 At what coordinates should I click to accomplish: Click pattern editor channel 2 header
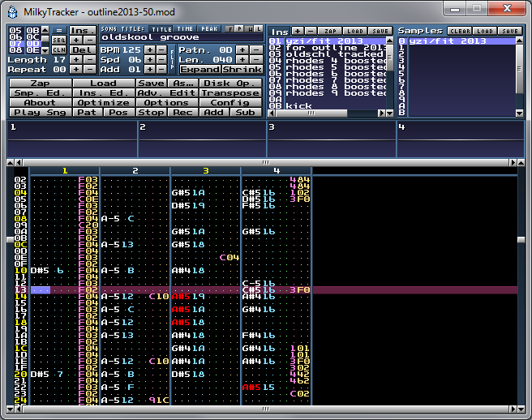tap(135, 170)
